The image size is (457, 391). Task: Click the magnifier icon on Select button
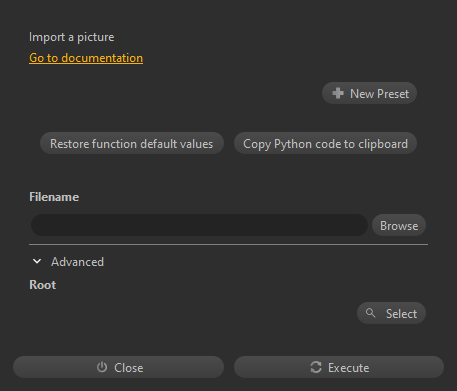[370, 313]
